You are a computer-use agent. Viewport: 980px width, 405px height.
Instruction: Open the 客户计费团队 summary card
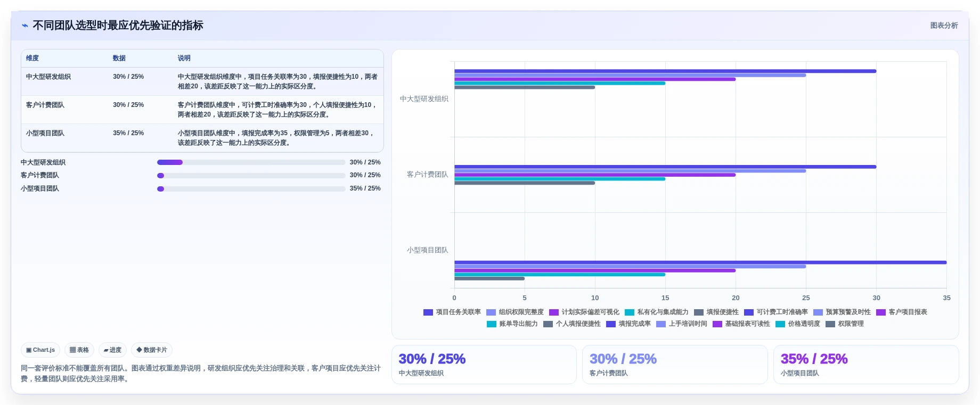click(675, 365)
